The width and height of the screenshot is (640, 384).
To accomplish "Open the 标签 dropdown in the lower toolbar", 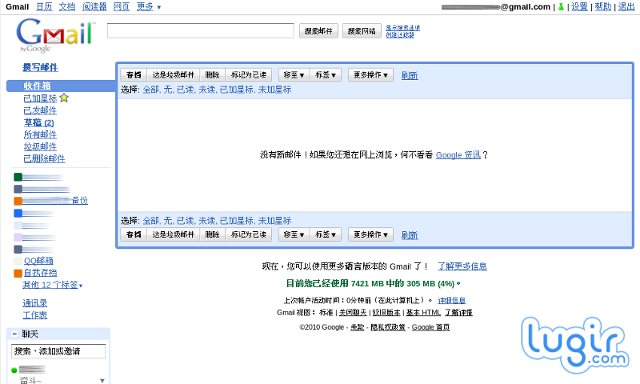I will click(326, 234).
